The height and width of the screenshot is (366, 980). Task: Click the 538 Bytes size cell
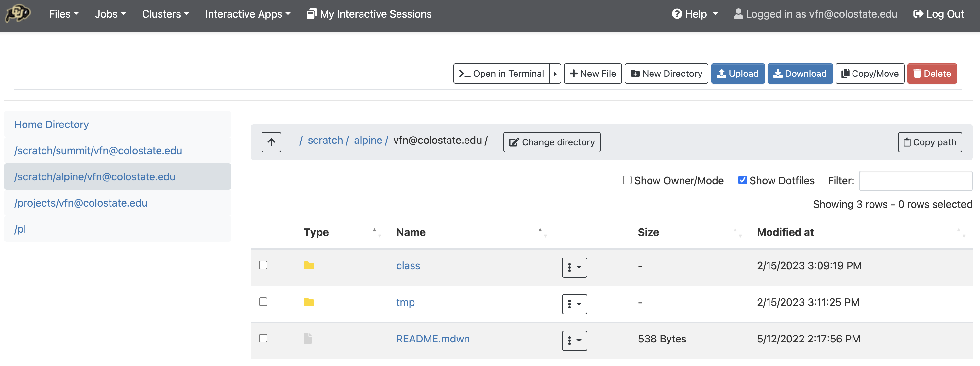(x=662, y=339)
